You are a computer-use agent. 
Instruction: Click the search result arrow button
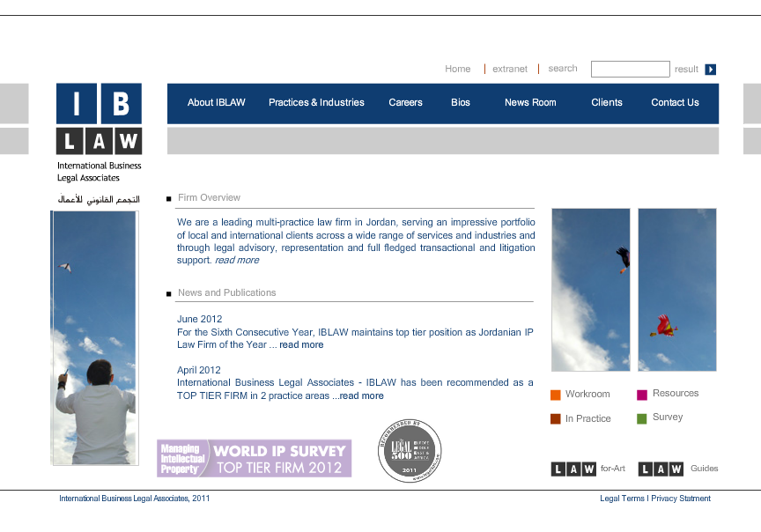pyautogui.click(x=710, y=70)
